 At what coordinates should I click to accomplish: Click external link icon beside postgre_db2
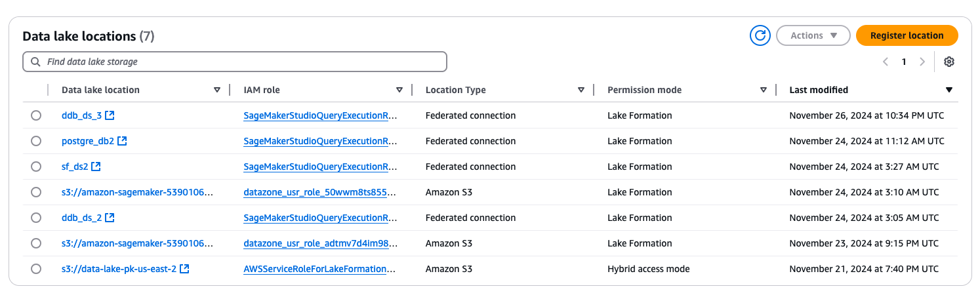pyautogui.click(x=122, y=141)
